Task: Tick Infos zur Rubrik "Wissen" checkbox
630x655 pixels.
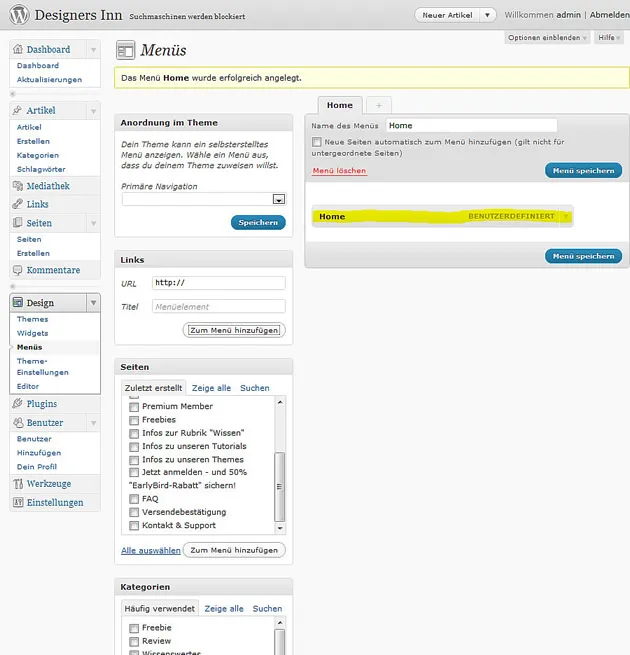Action: 134,434
